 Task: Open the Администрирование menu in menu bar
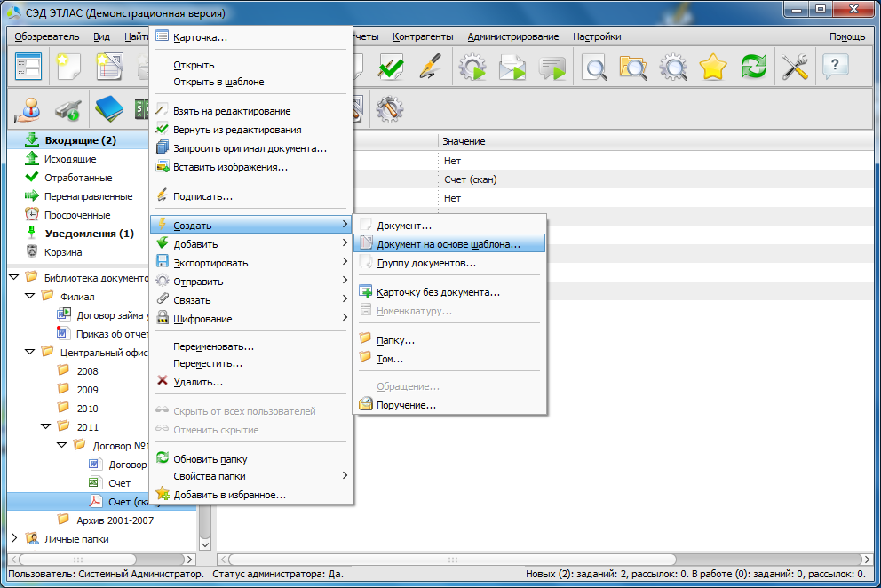pyautogui.click(x=512, y=36)
